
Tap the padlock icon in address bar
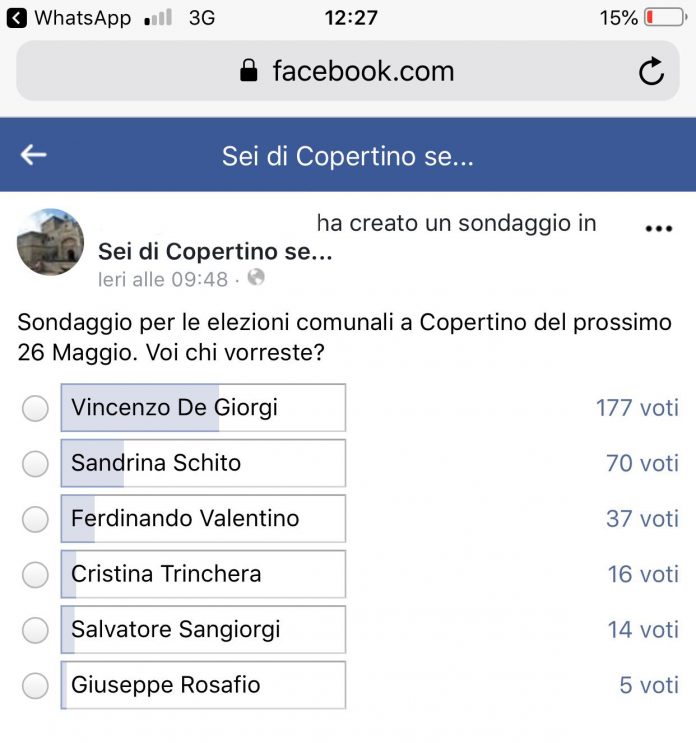tap(249, 71)
